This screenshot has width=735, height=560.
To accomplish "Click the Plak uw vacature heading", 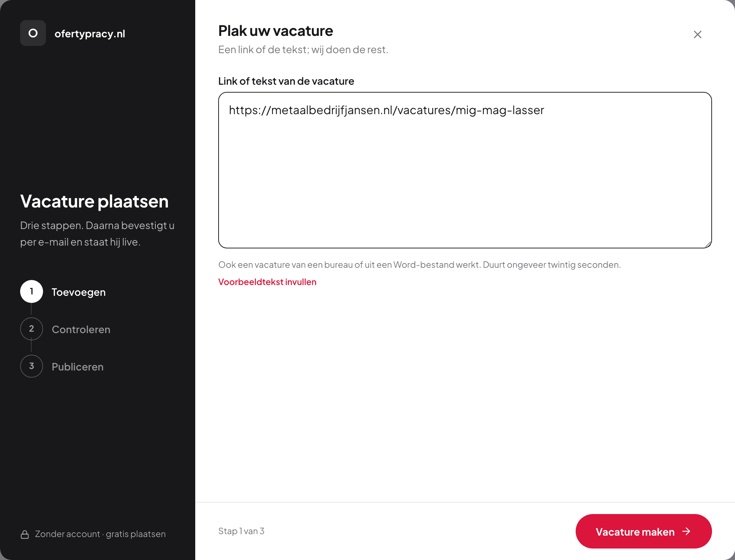I will pyautogui.click(x=276, y=31).
